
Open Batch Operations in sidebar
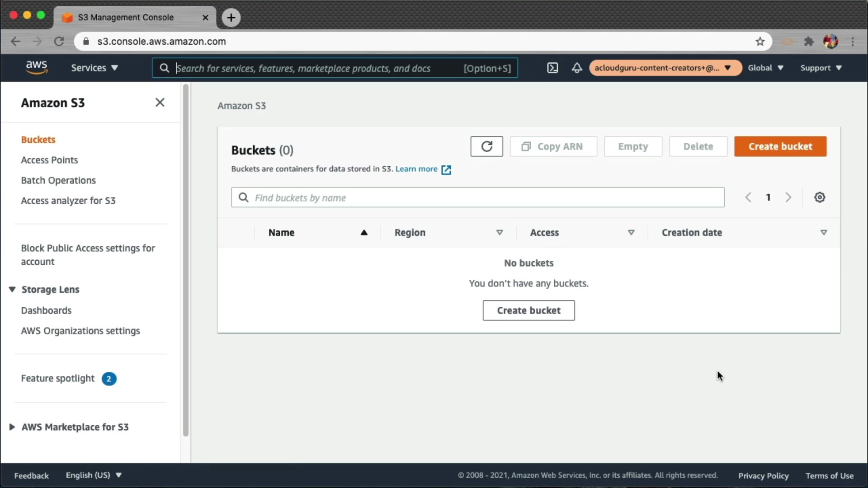click(x=58, y=180)
